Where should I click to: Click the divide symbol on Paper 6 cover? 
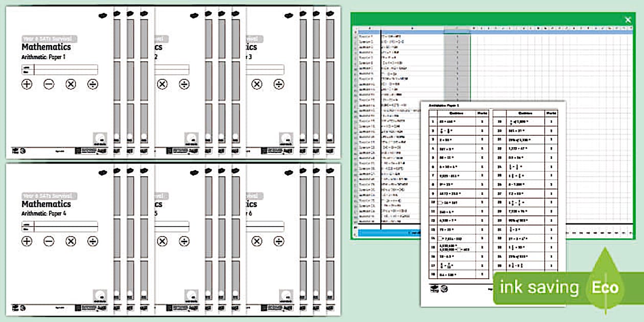pos(279,241)
